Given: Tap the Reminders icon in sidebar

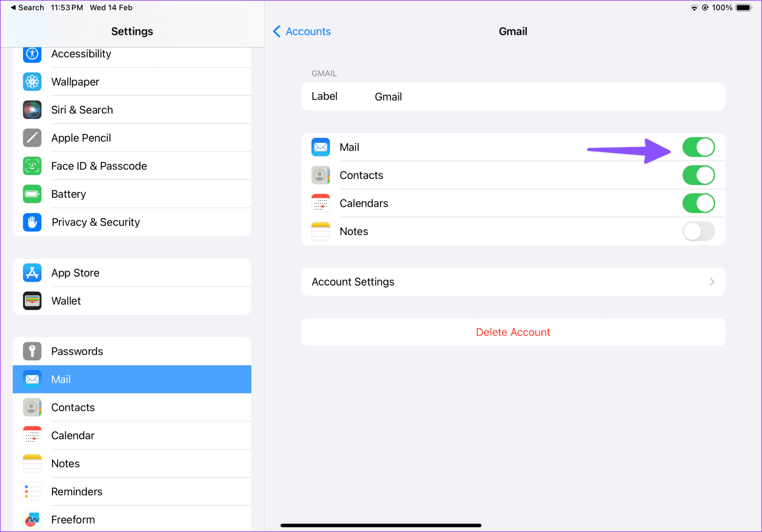Looking at the screenshot, I should tap(32, 492).
